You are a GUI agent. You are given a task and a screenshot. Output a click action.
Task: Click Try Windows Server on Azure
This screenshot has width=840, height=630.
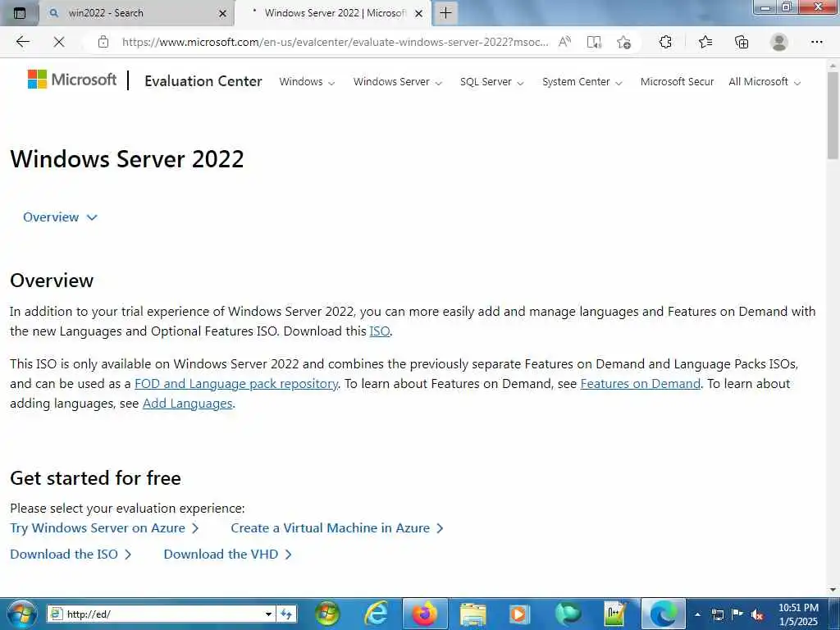pyautogui.click(x=105, y=528)
